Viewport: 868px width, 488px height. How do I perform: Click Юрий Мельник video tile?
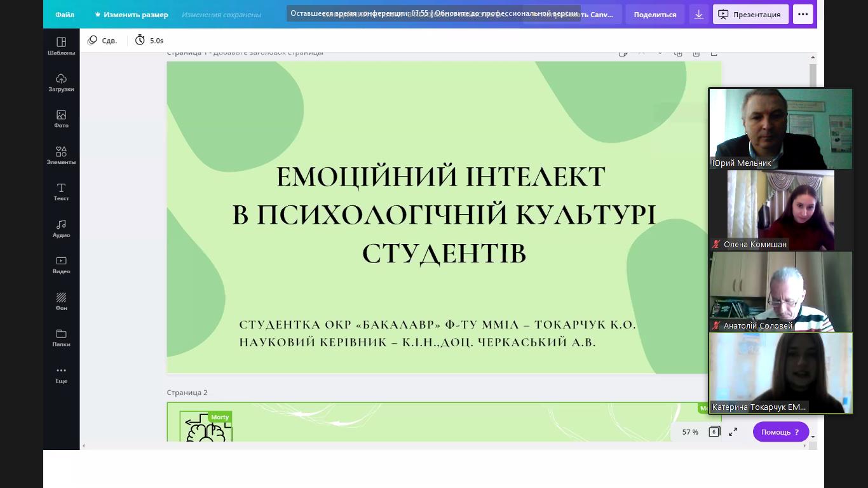click(x=780, y=129)
